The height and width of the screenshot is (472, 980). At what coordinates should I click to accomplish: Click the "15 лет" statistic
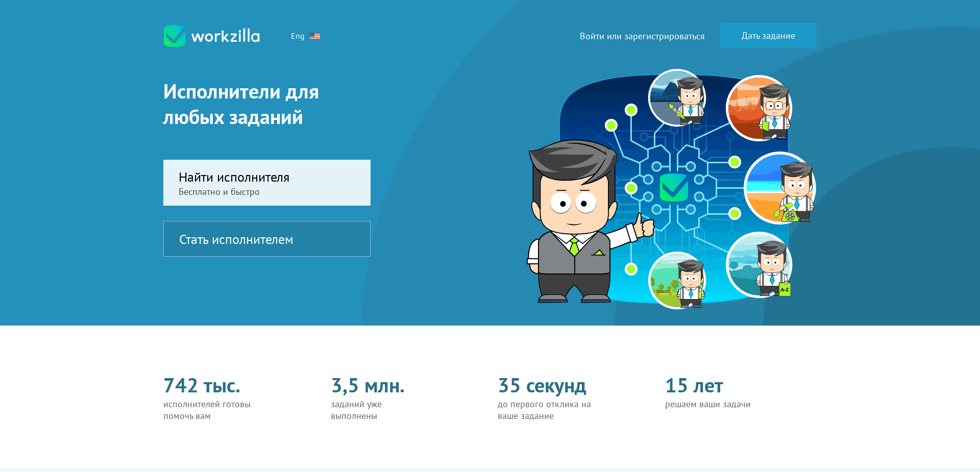coord(694,386)
